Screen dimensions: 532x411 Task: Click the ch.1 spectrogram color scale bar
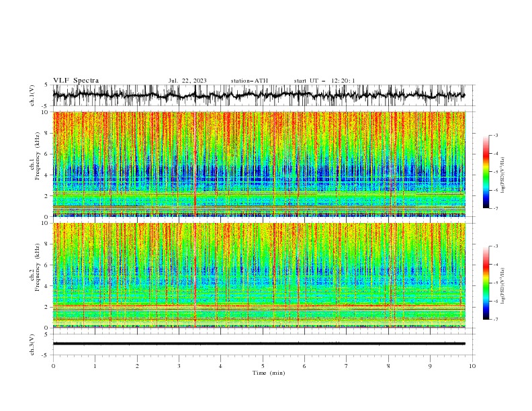point(486,171)
